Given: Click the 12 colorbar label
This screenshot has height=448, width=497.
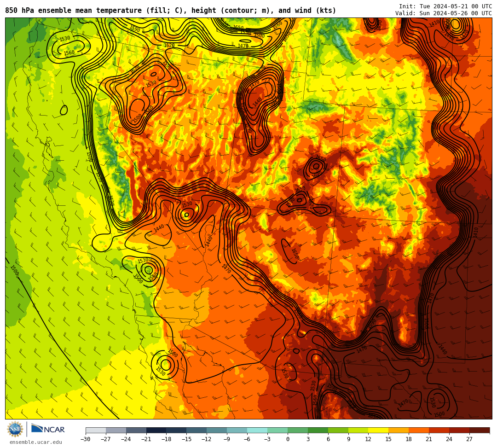Looking at the screenshot, I should [368, 439].
